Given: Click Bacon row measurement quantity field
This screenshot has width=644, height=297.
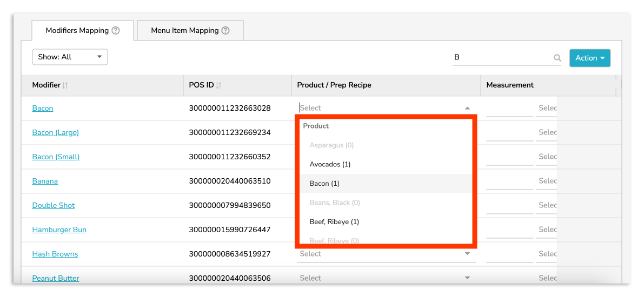Looking at the screenshot, I should click(x=509, y=109).
